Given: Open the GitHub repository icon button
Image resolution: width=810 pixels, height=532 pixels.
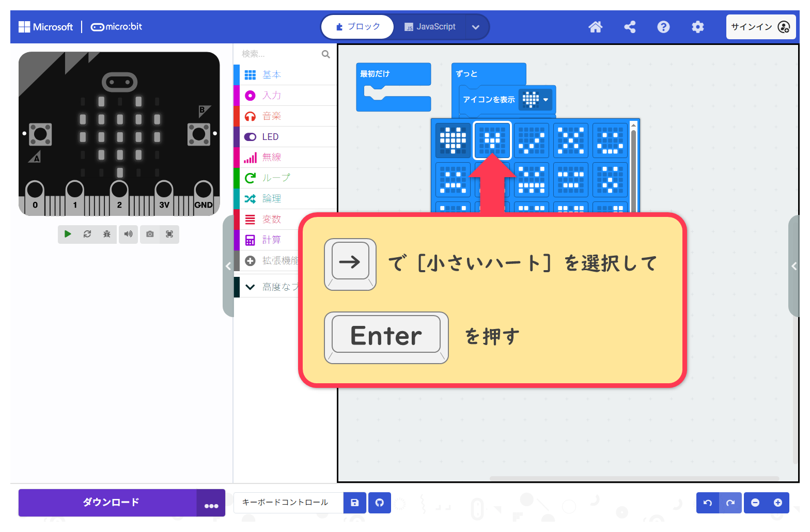Looking at the screenshot, I should 380,503.
